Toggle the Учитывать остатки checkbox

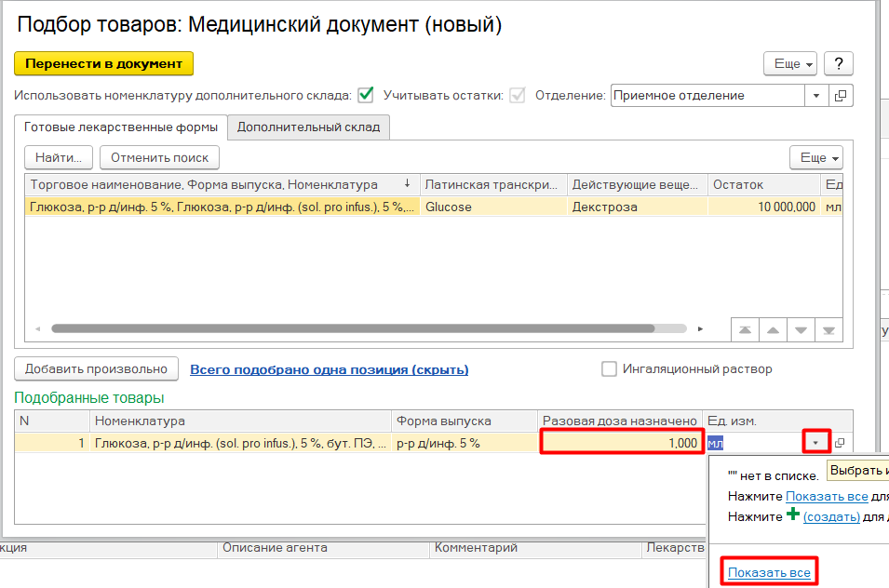tap(517, 95)
